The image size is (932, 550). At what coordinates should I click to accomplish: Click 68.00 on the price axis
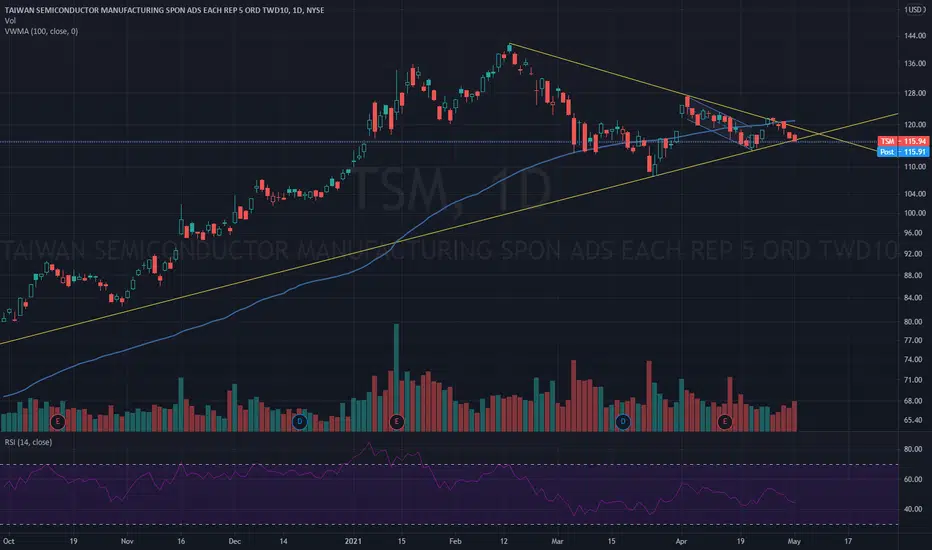(x=915, y=401)
